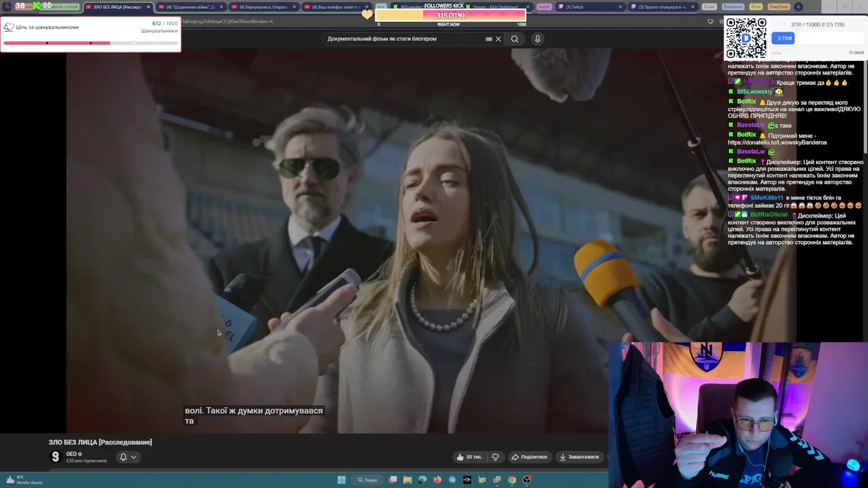Click the subtitle 'волі. Такої ж думки дотримувався'
The image size is (868, 488).
pyautogui.click(x=254, y=411)
